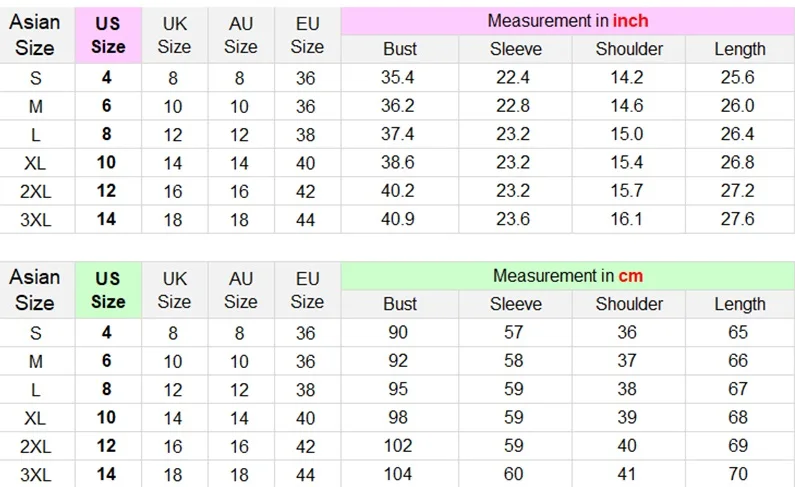Click bust value 102 in cm table
The height and width of the screenshot is (487, 795).
tap(398, 446)
